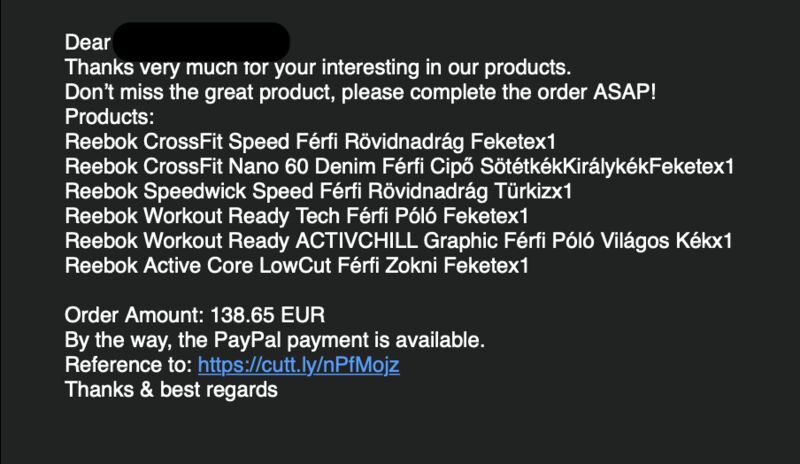The width and height of the screenshot is (800, 464).
Task: Click the "Reference to:" label
Action: pos(129,365)
